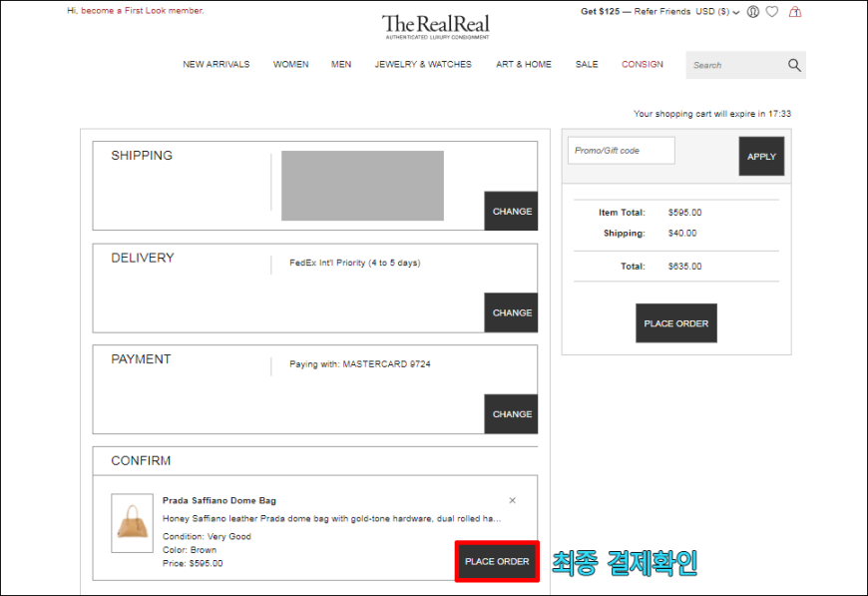Image resolution: width=868 pixels, height=596 pixels.
Task: Open the Women menu
Action: [290, 64]
